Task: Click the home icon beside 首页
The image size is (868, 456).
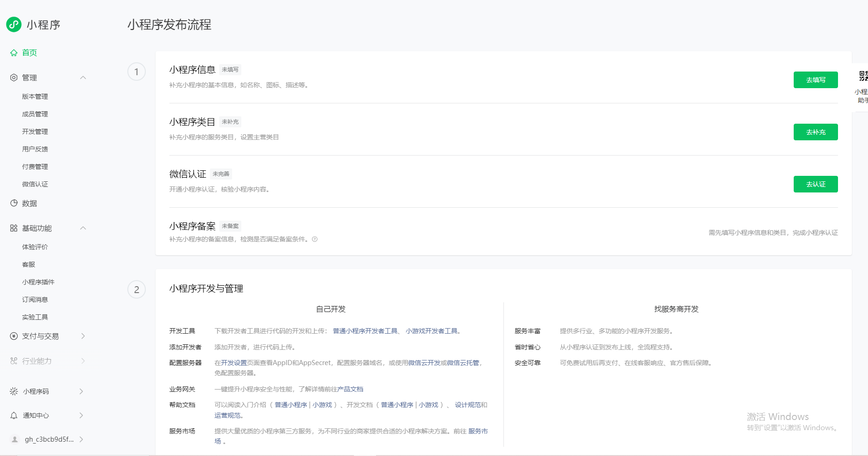Action: click(x=14, y=53)
